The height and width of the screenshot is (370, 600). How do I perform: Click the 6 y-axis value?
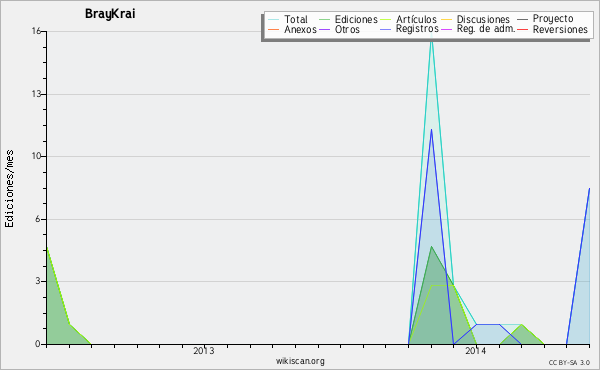pyautogui.click(x=38, y=219)
